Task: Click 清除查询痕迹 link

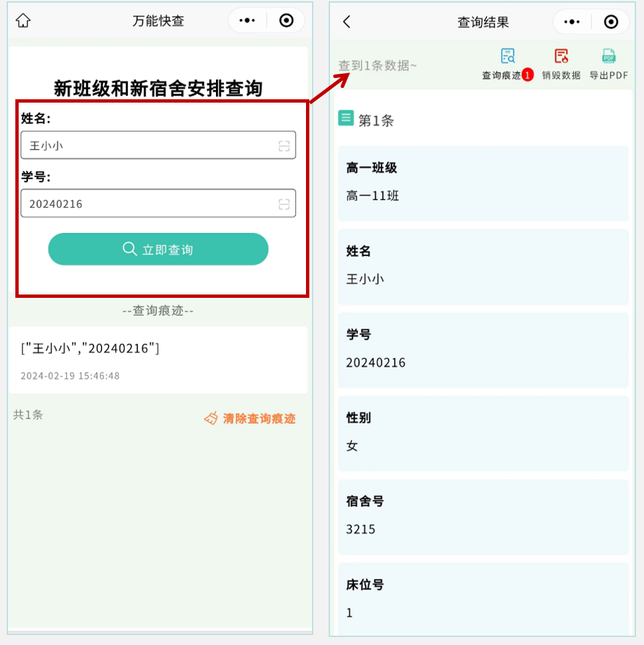Action: [259, 418]
